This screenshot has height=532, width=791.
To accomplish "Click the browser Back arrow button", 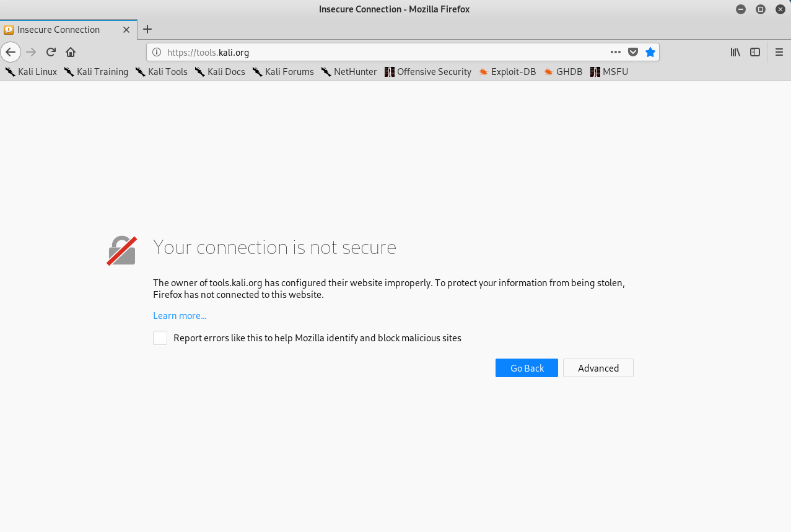I will coord(11,52).
